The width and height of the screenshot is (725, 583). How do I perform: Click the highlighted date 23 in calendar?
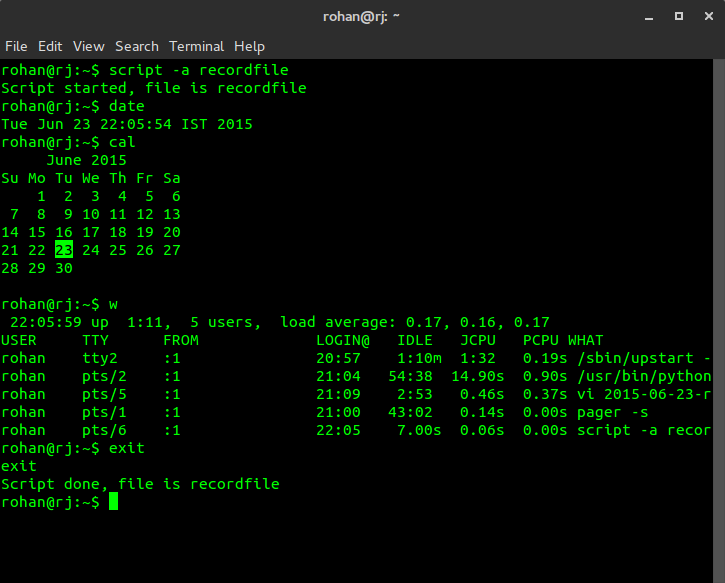64,250
